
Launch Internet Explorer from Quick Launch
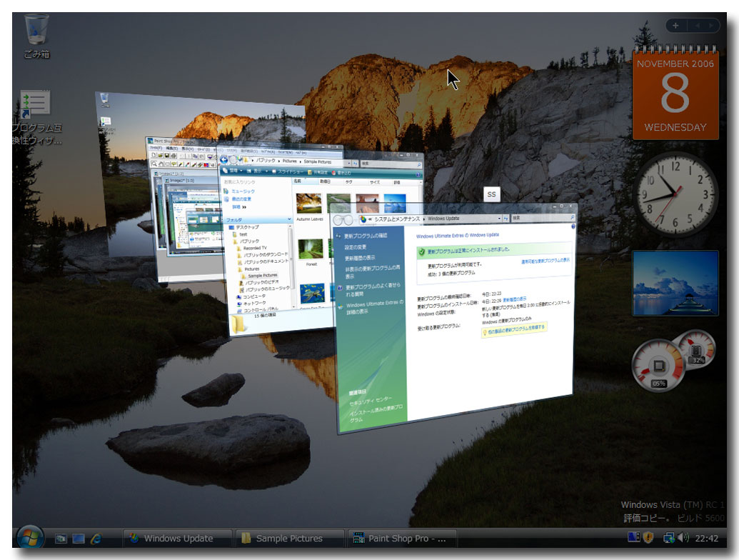point(96,539)
